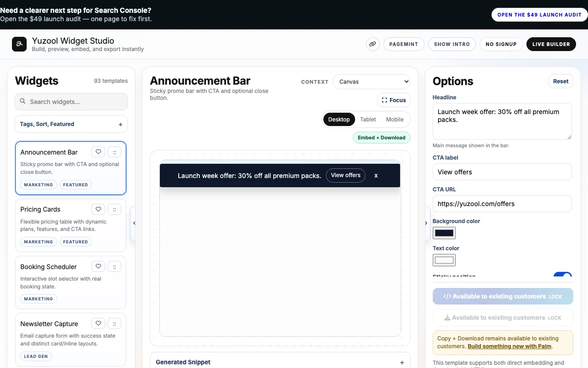Click the drag handle on Newsletter Capture card

tap(114, 323)
